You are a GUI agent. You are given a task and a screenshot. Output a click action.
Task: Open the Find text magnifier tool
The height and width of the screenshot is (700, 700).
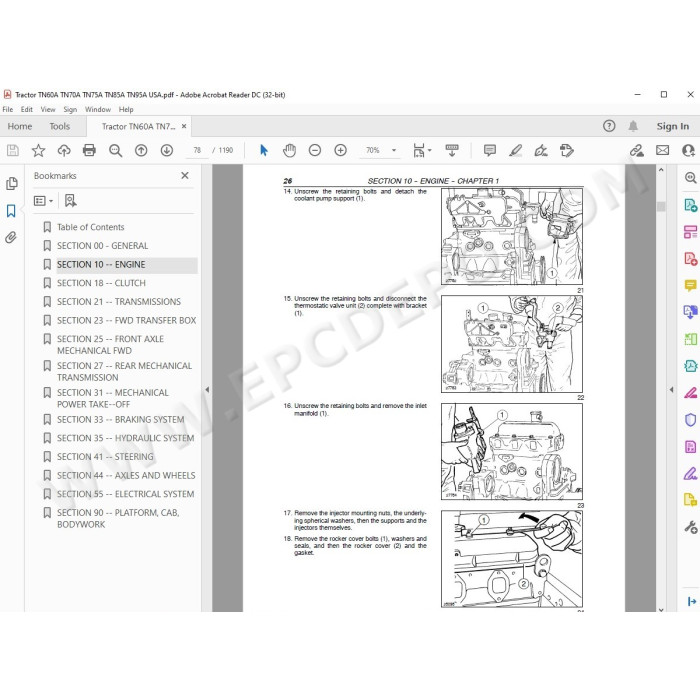click(x=115, y=150)
